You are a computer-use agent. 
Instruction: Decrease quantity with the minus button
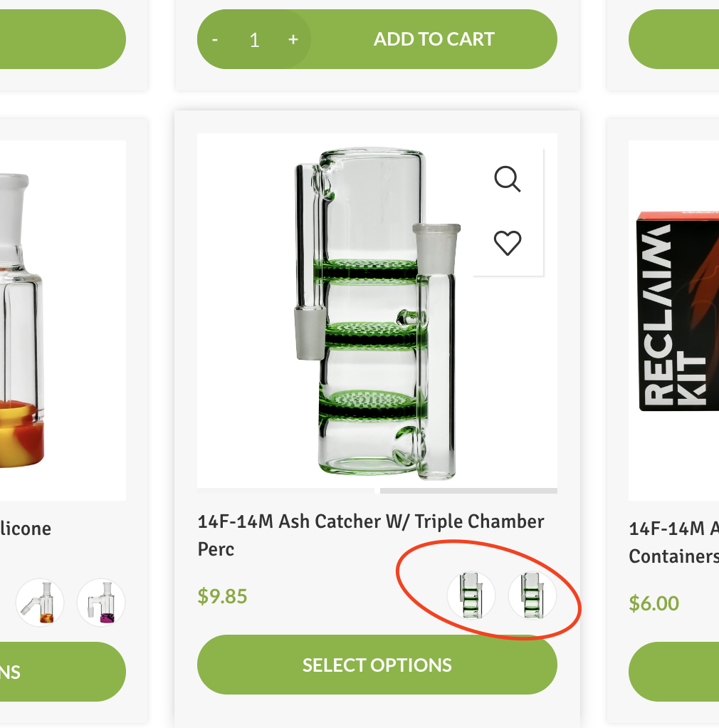pyautogui.click(x=215, y=40)
